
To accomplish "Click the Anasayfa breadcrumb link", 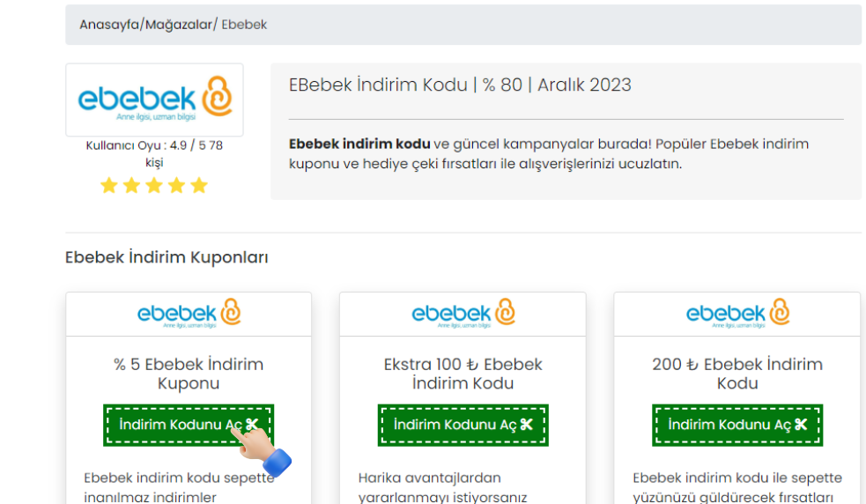I will click(x=108, y=25).
